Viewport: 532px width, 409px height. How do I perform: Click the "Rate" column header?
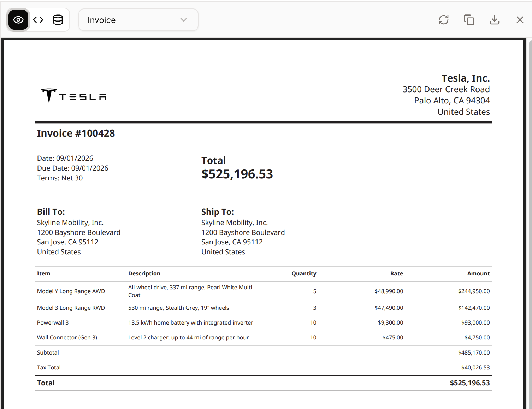(x=397, y=273)
